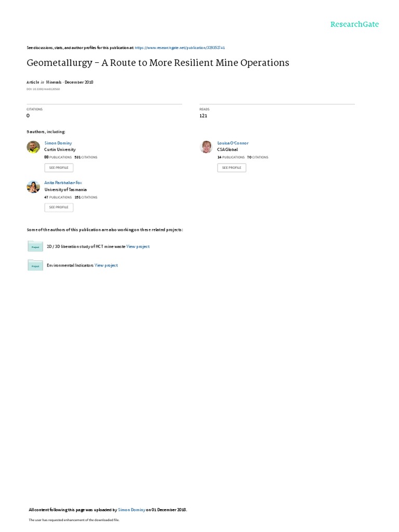The height and width of the screenshot is (532, 399).
Task: Open Simon Dominy author name link
Action: (58, 143)
